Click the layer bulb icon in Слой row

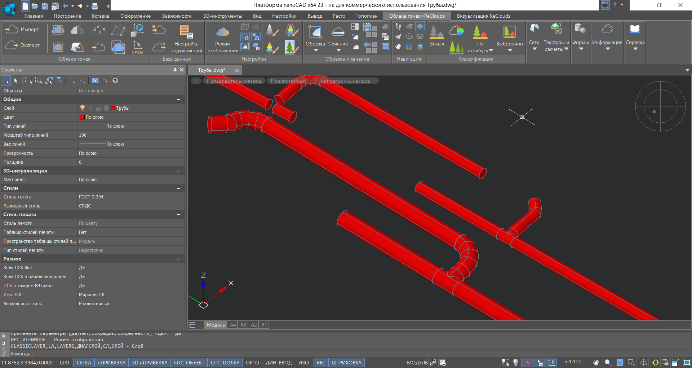click(x=82, y=108)
